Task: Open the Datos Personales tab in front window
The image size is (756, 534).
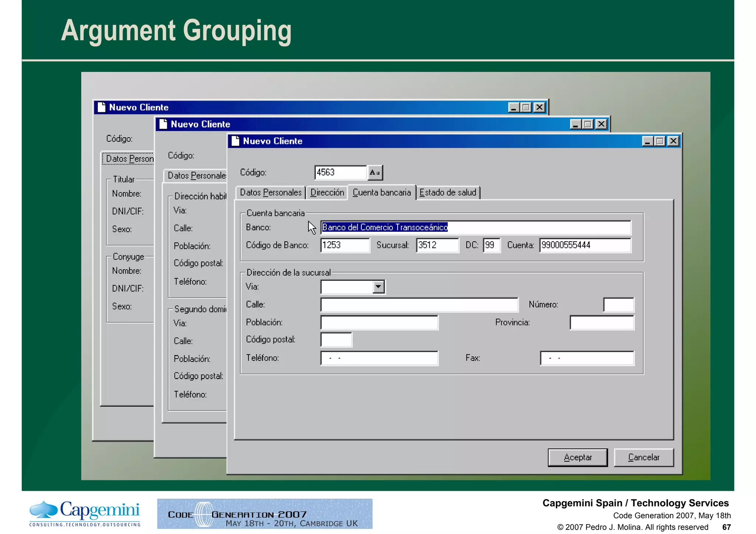Action: point(271,193)
